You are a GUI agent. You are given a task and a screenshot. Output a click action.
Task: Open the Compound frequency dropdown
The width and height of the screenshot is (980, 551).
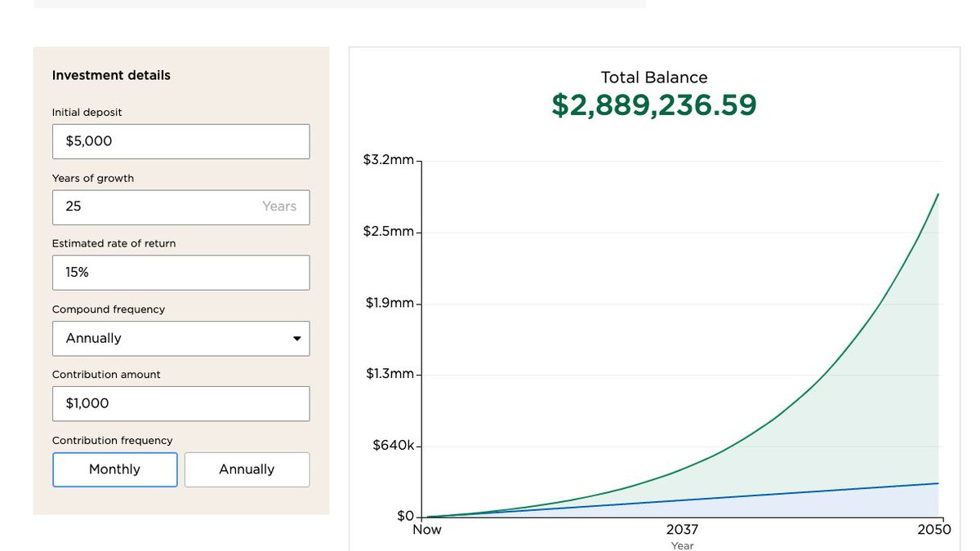[180, 338]
